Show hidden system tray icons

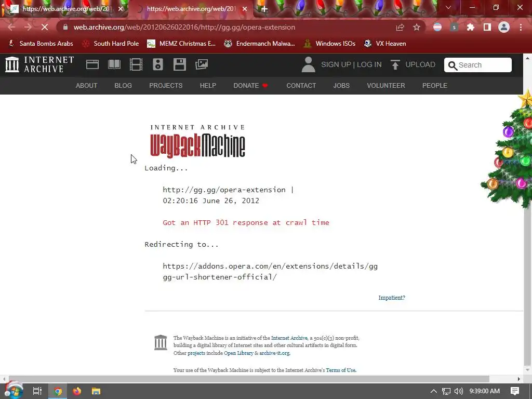click(x=434, y=391)
